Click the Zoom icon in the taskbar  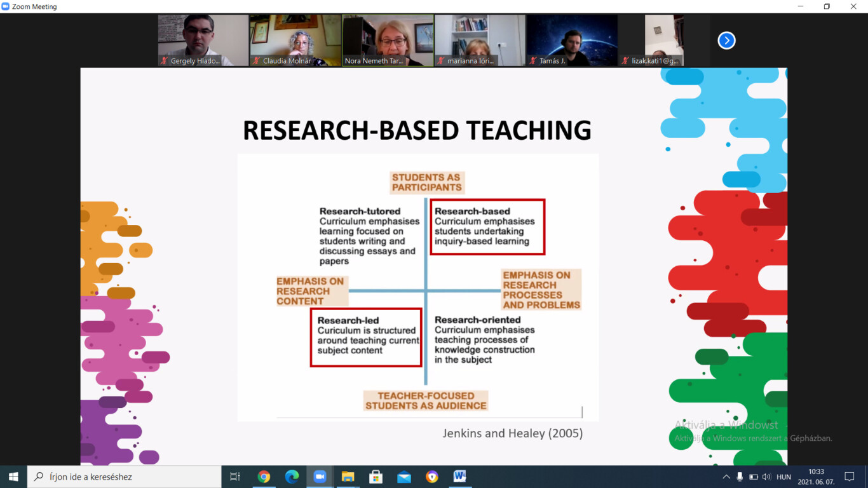click(x=320, y=477)
